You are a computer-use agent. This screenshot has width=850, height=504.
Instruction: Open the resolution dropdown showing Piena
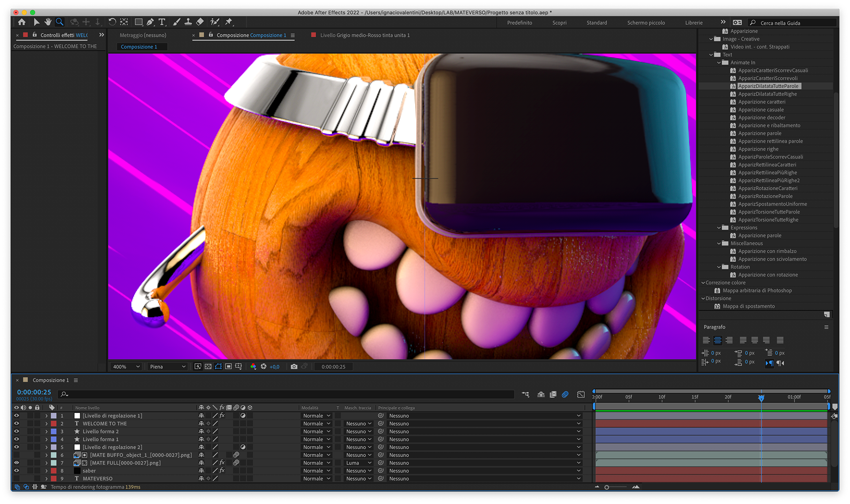click(x=167, y=366)
